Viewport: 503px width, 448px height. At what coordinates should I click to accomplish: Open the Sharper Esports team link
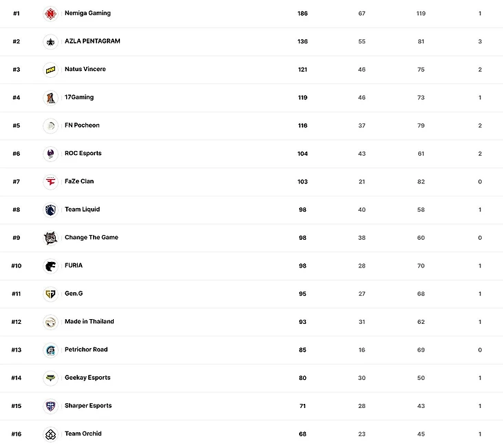point(88,406)
